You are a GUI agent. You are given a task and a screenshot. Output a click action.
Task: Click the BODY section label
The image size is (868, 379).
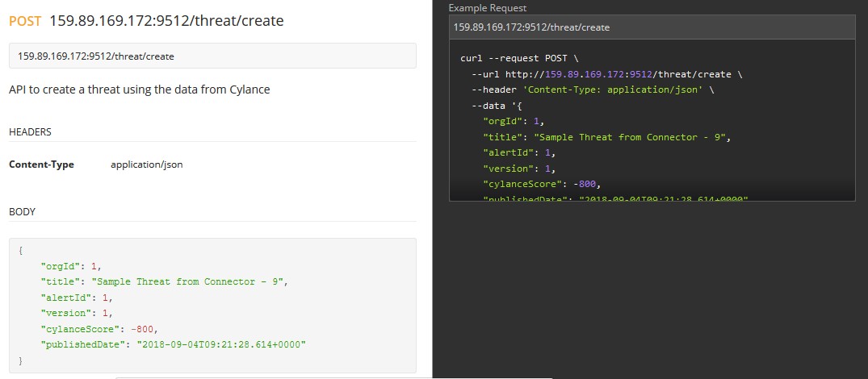pyautogui.click(x=22, y=211)
